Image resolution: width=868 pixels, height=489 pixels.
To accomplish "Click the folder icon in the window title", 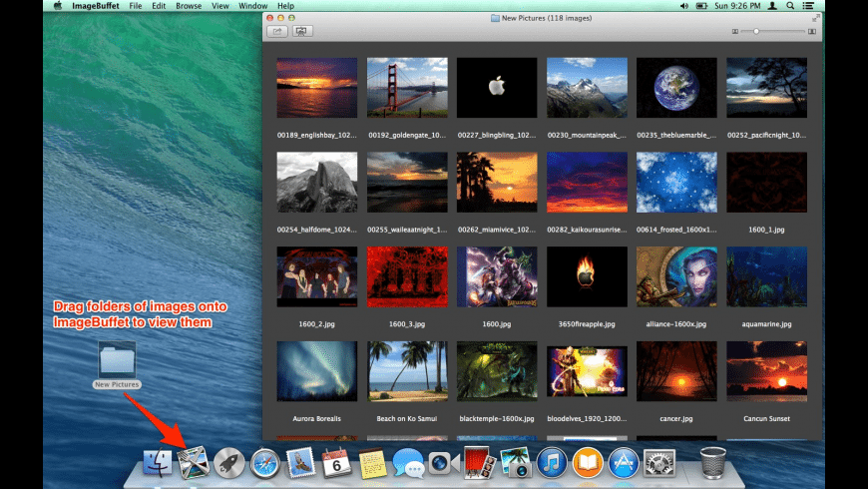I will click(495, 18).
